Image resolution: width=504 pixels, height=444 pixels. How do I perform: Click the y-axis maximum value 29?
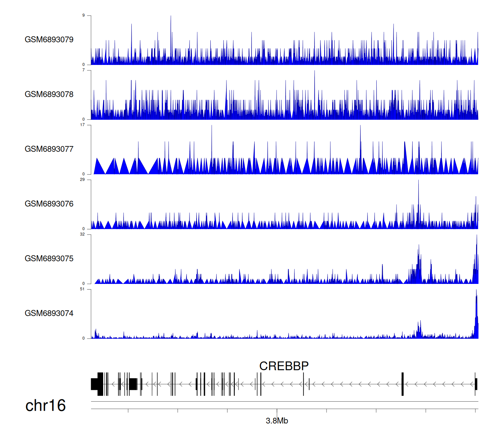click(82, 180)
